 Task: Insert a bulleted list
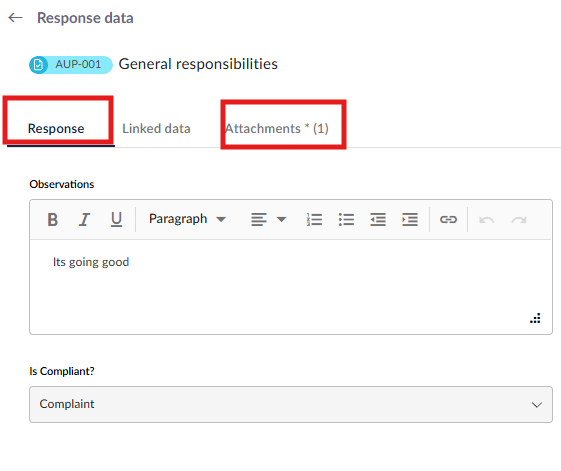346,219
